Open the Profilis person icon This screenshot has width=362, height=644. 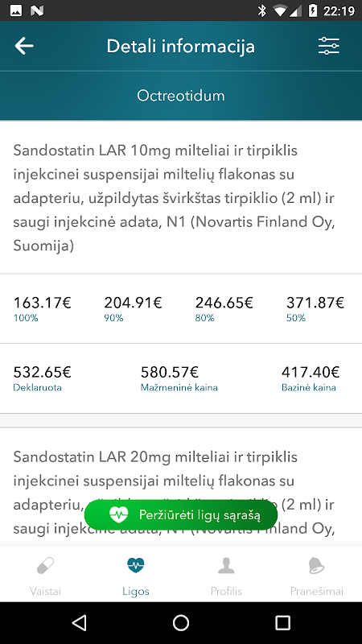coord(226,566)
